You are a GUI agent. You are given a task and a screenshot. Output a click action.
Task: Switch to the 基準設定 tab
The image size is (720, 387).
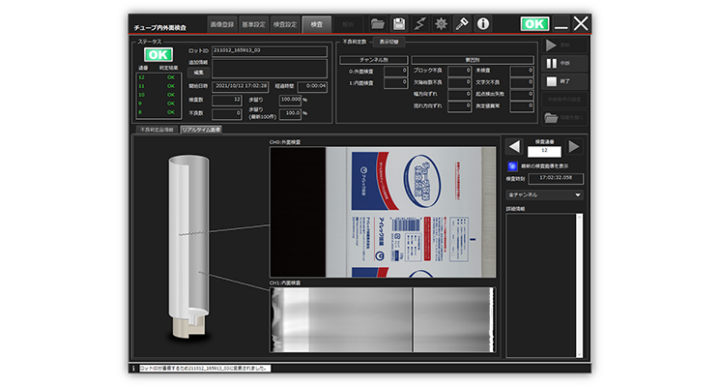[253, 24]
